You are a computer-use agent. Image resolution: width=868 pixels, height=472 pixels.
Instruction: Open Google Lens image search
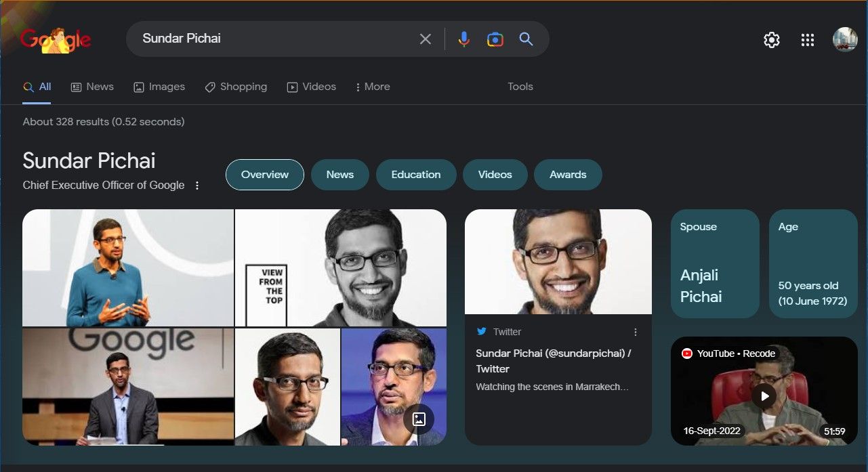pyautogui.click(x=495, y=39)
